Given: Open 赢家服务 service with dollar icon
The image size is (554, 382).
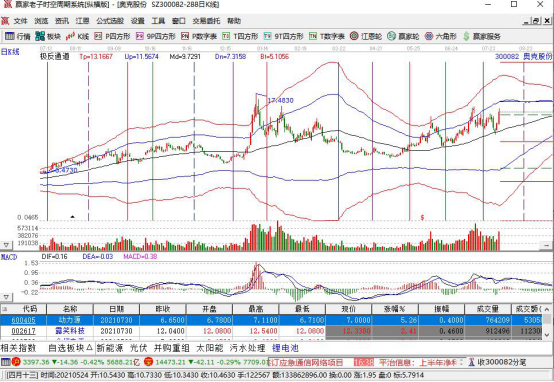Looking at the screenshot, I should coord(482,36).
